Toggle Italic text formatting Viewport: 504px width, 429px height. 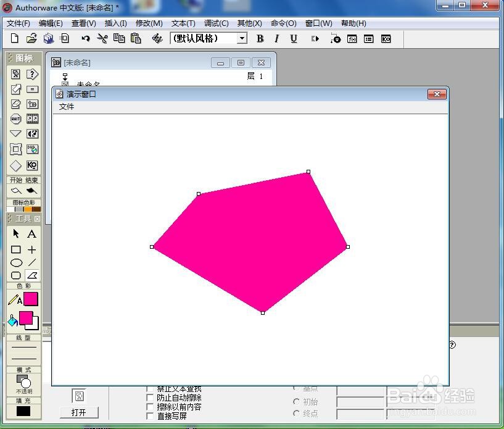click(276, 39)
